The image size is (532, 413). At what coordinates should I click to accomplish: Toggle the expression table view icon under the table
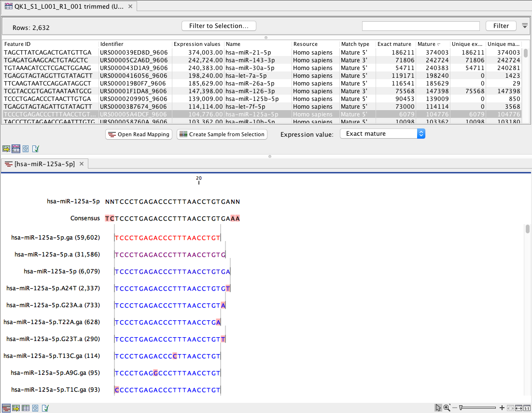tap(16, 149)
